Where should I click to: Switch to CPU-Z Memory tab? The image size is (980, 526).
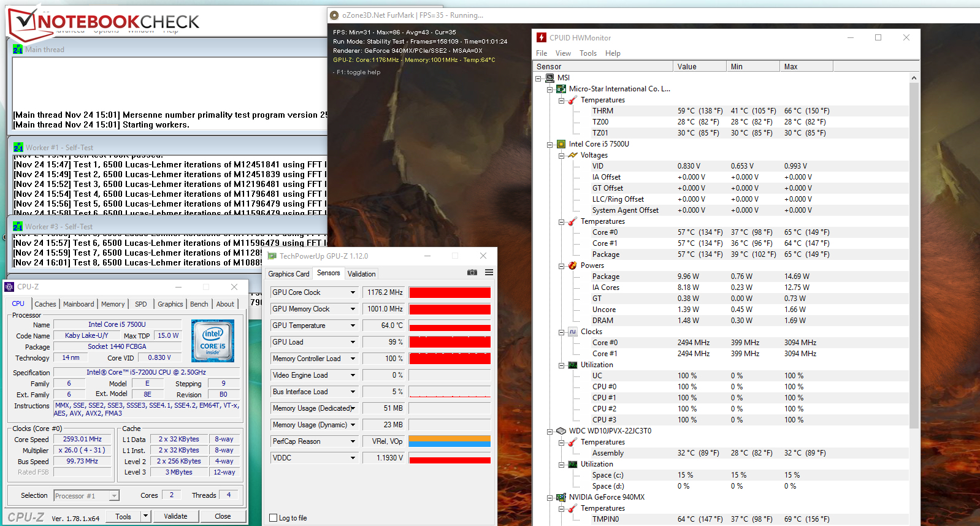coord(113,304)
